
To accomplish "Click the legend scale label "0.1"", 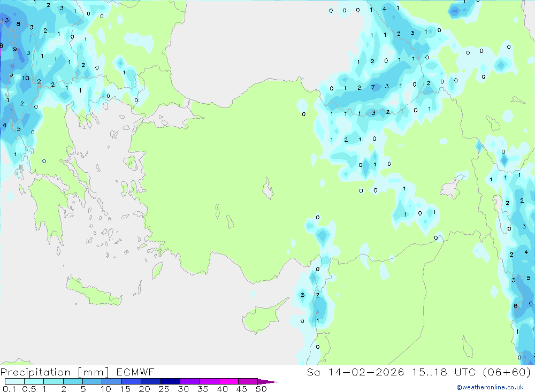I will point(9,389).
